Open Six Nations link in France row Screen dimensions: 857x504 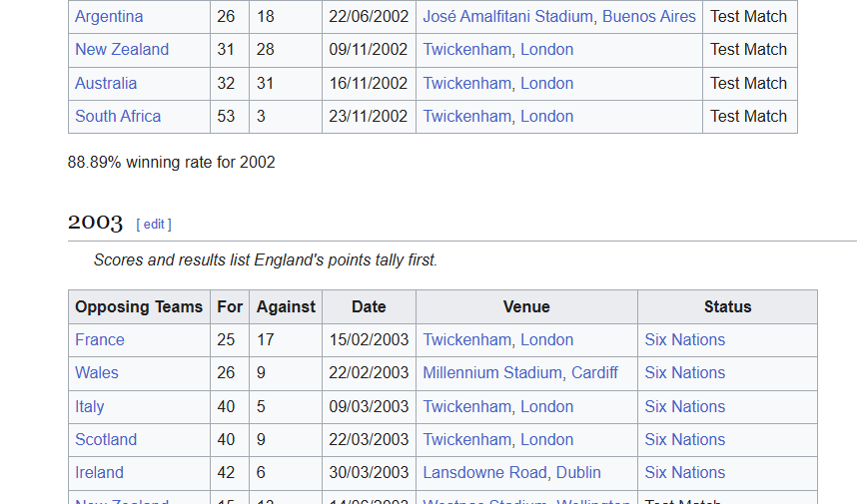coord(685,339)
